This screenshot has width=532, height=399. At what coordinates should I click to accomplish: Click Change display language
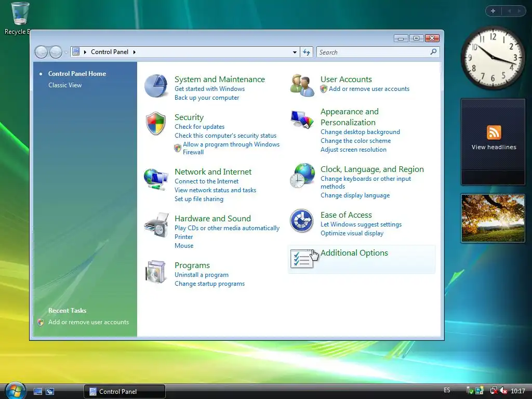[x=355, y=195]
